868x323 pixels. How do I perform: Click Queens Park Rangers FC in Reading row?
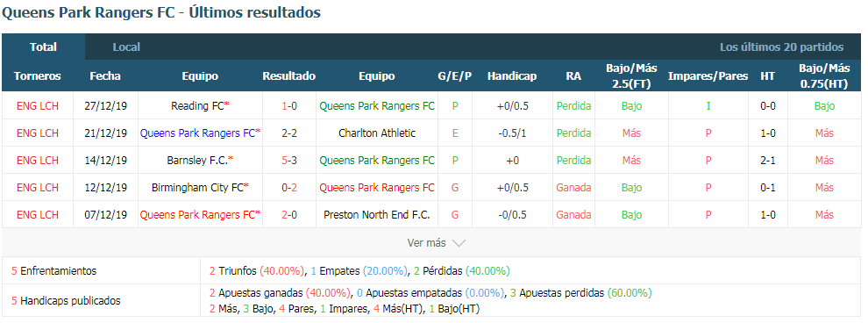pyautogui.click(x=377, y=106)
